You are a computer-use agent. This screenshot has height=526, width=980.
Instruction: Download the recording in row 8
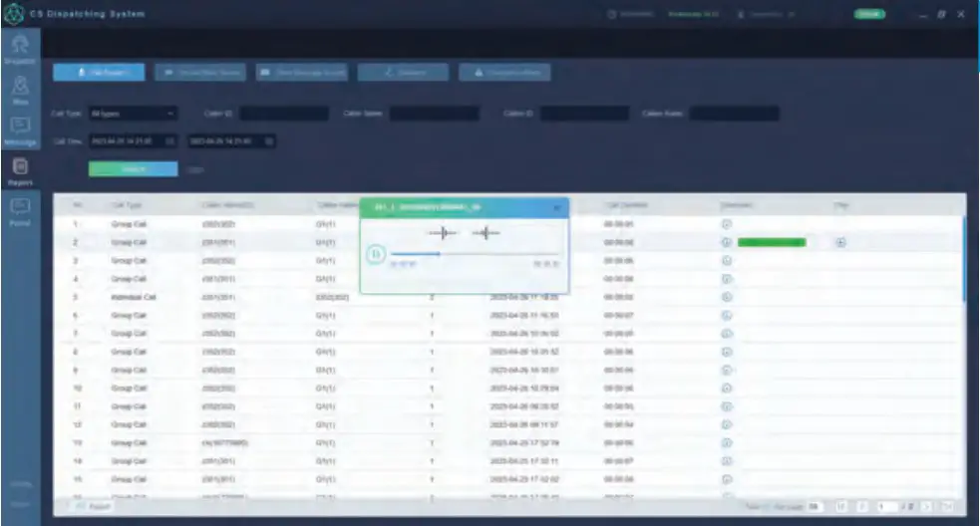coord(726,352)
